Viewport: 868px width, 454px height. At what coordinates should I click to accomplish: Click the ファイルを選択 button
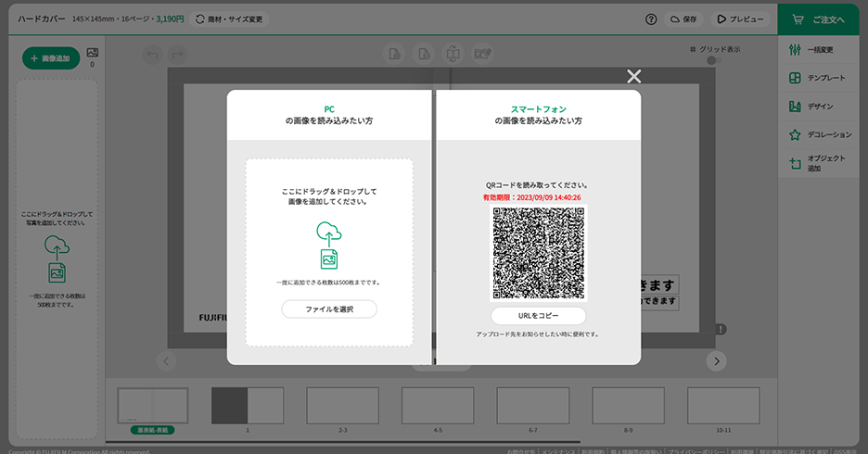(x=329, y=309)
